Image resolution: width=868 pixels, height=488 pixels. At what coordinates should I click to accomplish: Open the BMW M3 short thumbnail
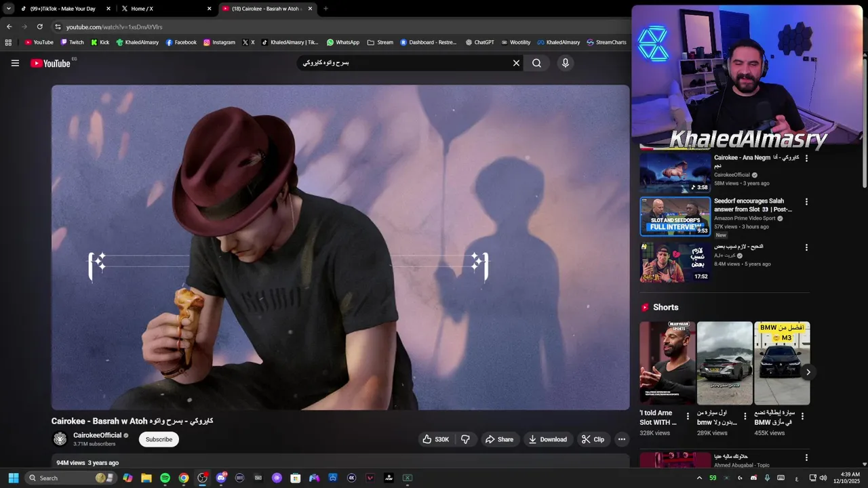coord(782,363)
